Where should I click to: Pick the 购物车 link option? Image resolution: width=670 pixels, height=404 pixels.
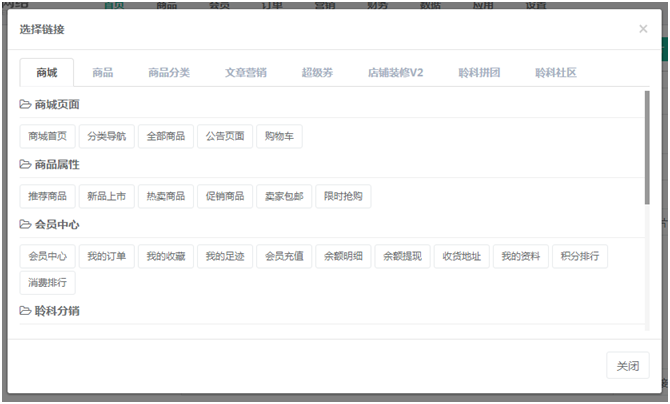pyautogui.click(x=278, y=136)
